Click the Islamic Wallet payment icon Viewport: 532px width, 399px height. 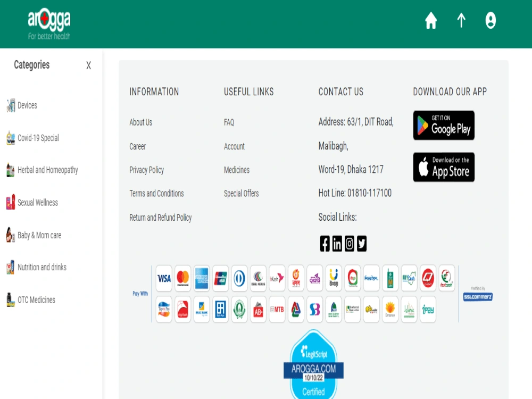(x=409, y=310)
